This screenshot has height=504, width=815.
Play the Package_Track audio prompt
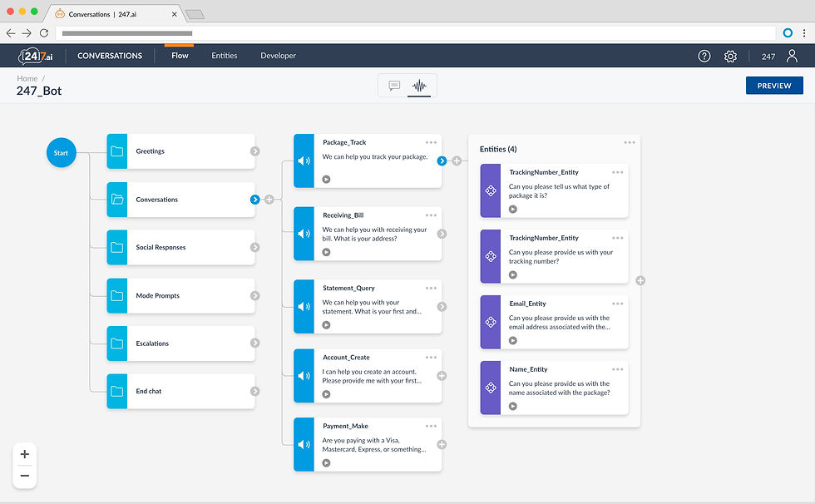(x=326, y=180)
